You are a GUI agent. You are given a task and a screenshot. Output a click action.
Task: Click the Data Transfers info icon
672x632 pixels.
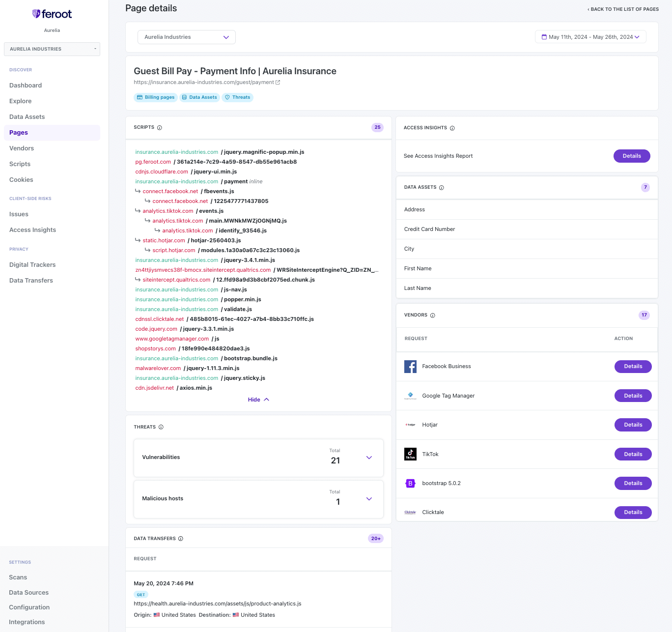[181, 539]
